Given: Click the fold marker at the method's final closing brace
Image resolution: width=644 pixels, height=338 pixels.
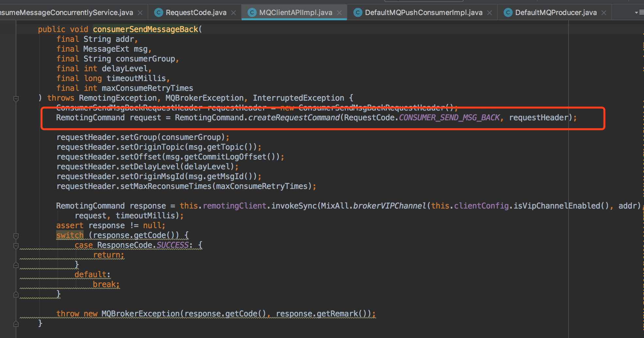Looking at the screenshot, I should [x=16, y=324].
